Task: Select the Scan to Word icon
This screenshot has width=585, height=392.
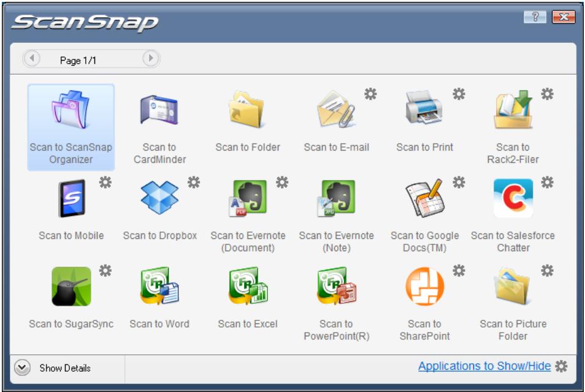Action: 159,286
